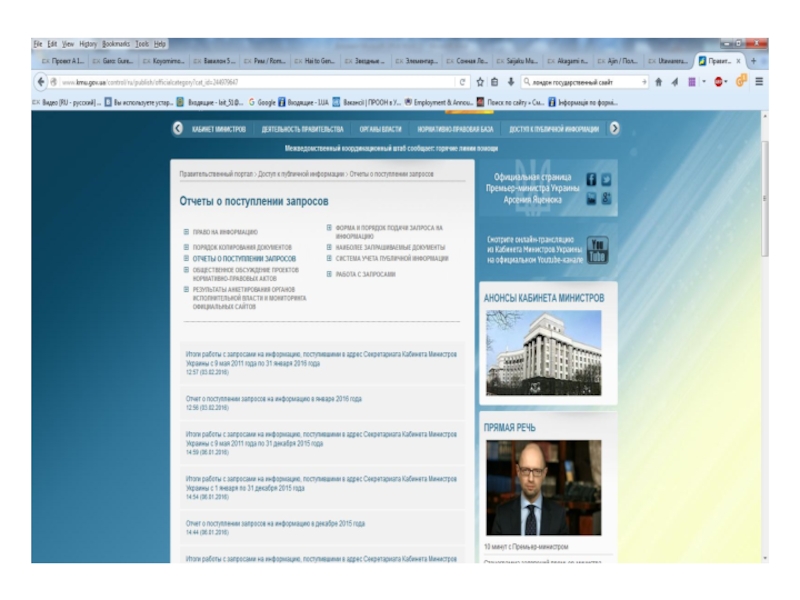Open the РАБОТА С ЗАПРОСАМИ link

365,274
